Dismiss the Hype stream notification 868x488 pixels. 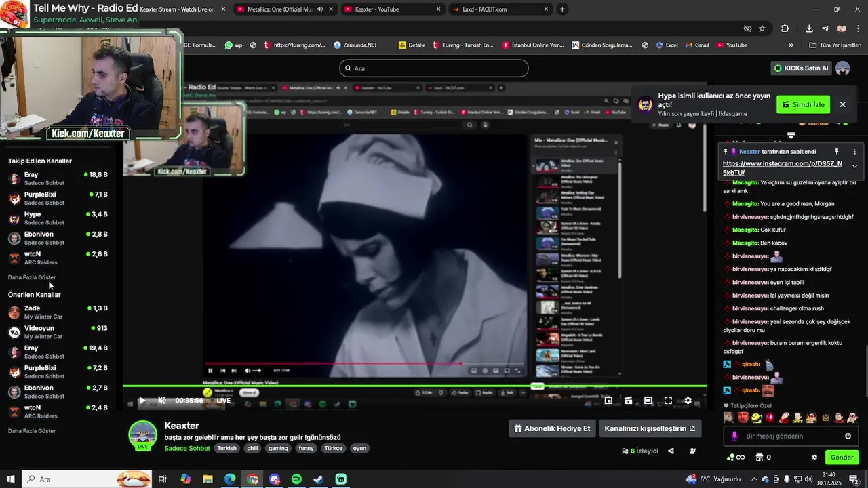842,104
